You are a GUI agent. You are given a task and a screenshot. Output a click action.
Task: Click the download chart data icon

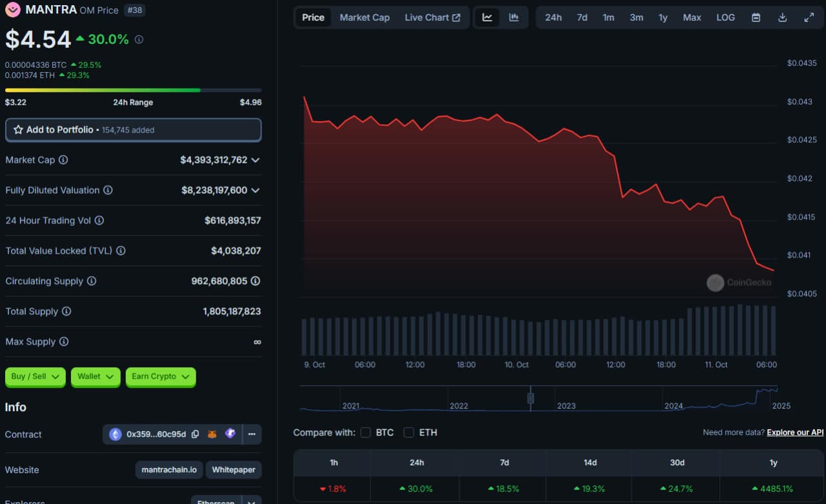[783, 17]
